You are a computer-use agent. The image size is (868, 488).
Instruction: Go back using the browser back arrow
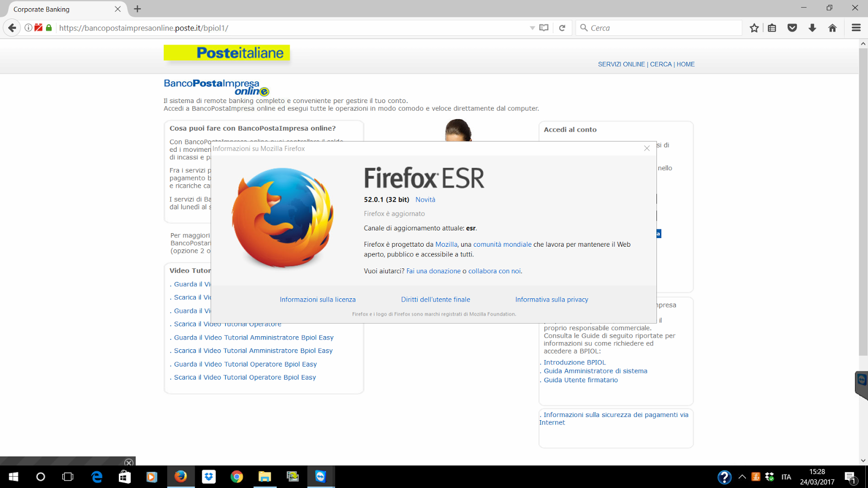coord(12,28)
